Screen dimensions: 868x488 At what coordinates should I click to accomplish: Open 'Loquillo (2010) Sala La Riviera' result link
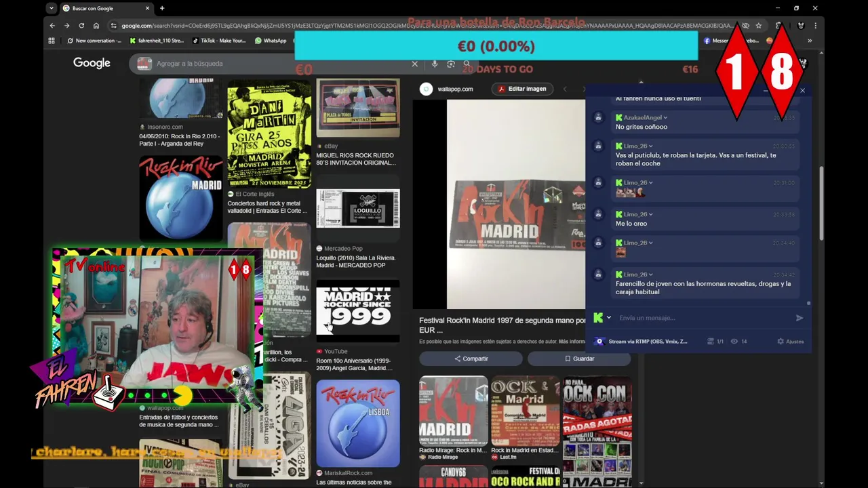pyautogui.click(x=355, y=262)
